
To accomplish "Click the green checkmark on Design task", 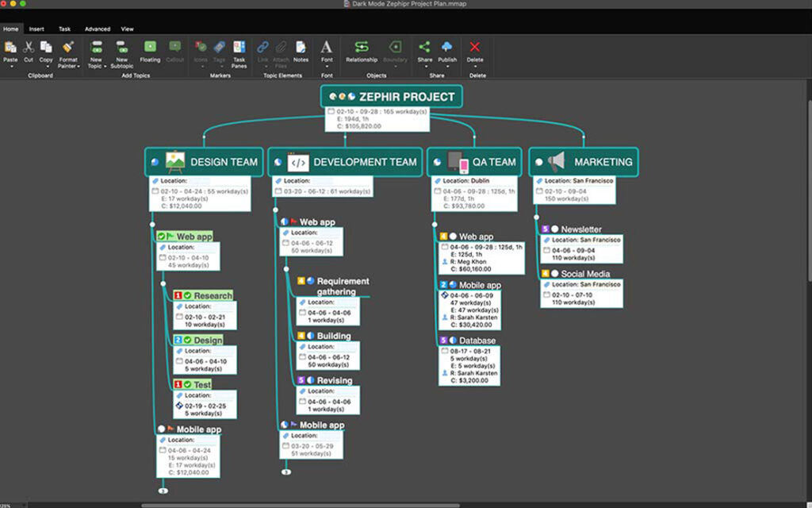I will tap(188, 340).
